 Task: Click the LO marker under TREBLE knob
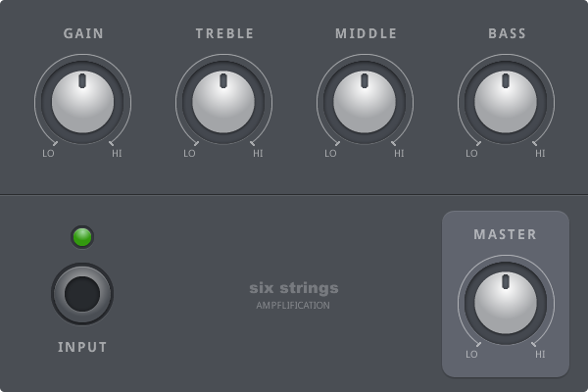pyautogui.click(x=189, y=154)
